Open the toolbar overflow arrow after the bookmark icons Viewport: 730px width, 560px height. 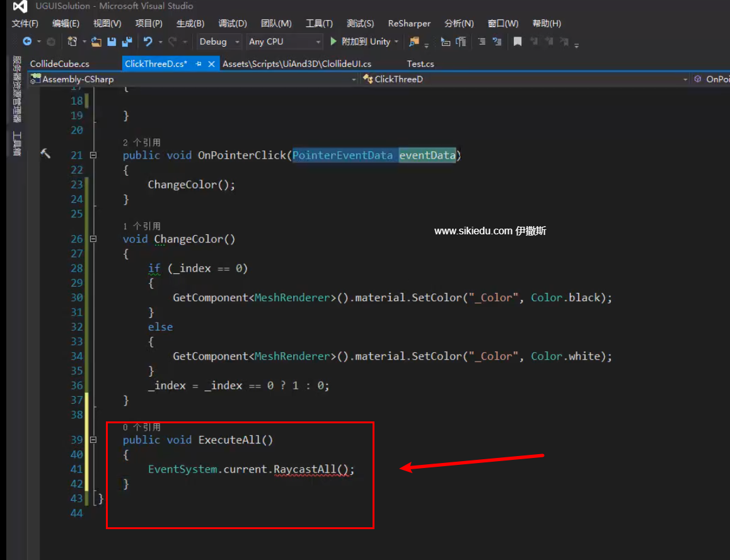pyautogui.click(x=576, y=45)
